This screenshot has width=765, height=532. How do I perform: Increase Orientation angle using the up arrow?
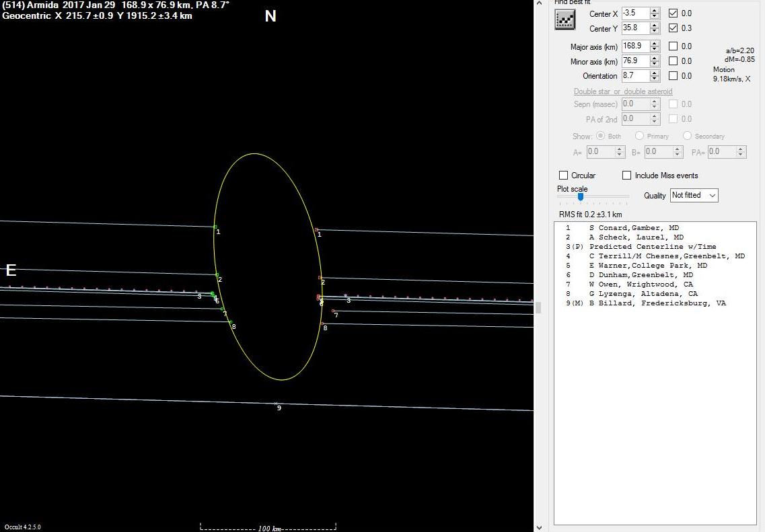(655, 73)
